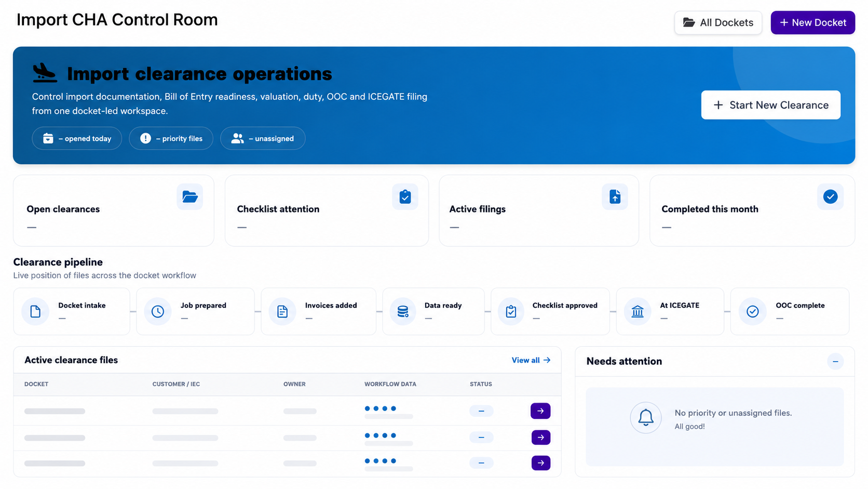Click the first row status badge
This screenshot has height=489, width=868.
click(481, 411)
